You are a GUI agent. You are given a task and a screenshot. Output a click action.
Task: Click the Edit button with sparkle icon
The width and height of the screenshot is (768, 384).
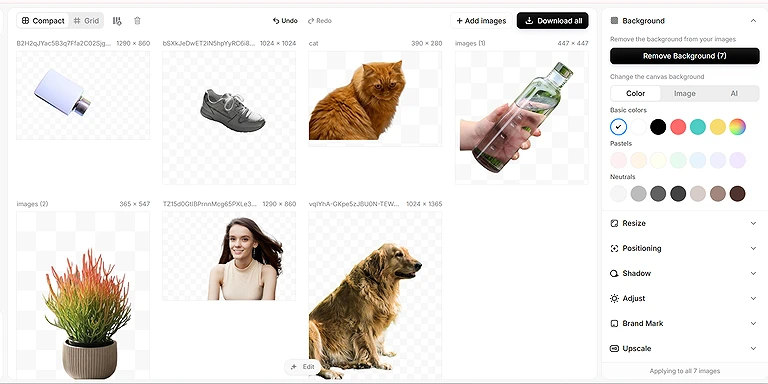click(x=303, y=367)
